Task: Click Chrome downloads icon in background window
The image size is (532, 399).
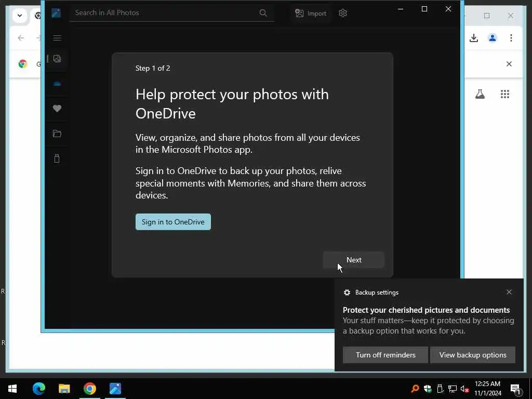Action: [474, 38]
